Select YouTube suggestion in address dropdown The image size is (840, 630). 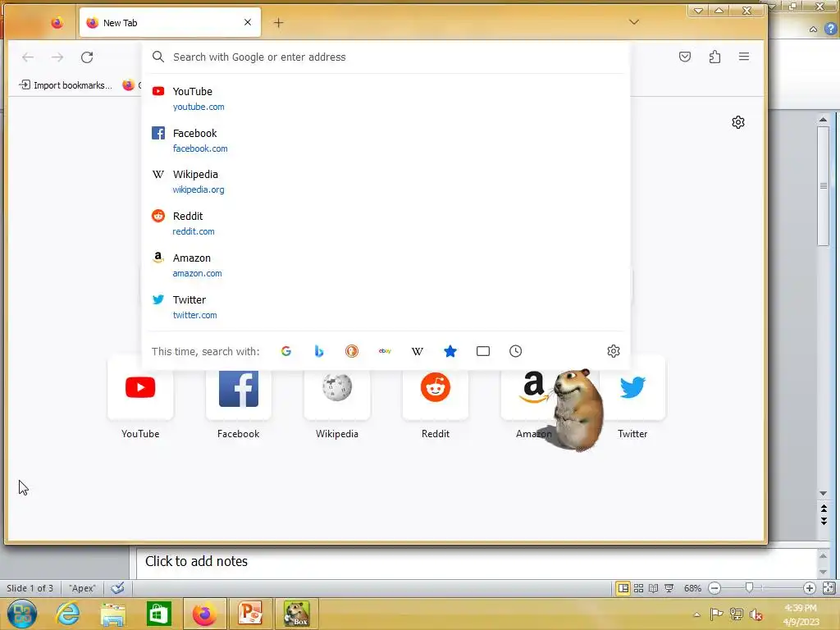point(386,98)
